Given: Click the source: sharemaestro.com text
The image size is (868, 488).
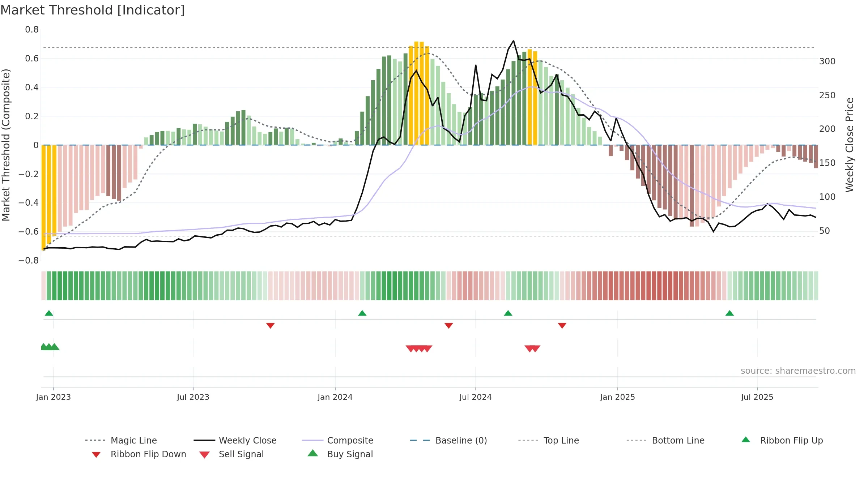Looking at the screenshot, I should (x=798, y=371).
